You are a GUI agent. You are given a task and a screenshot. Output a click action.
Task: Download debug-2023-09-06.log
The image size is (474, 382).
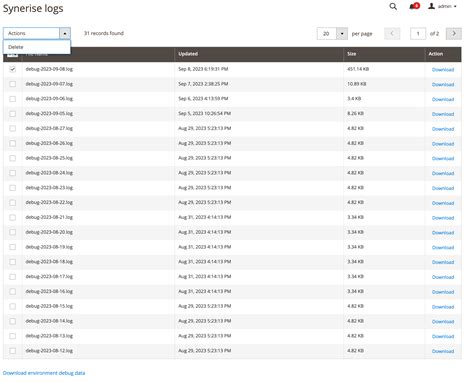coord(443,99)
